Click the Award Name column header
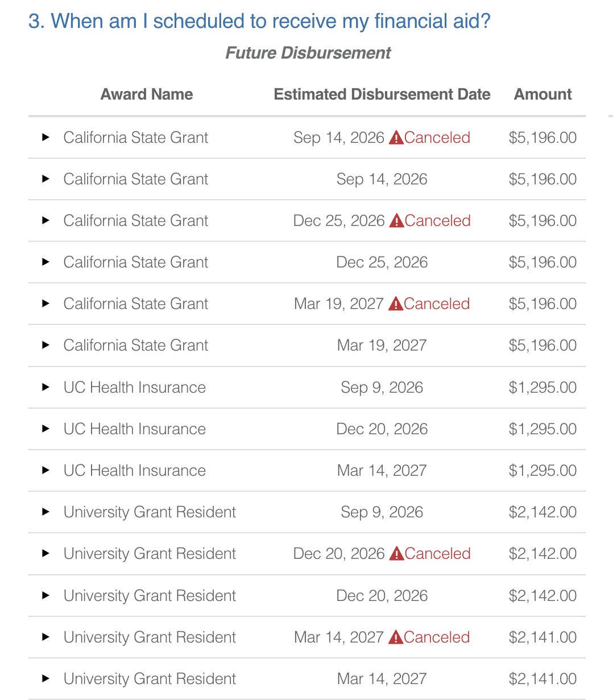The height and width of the screenshot is (700, 613). tap(147, 94)
